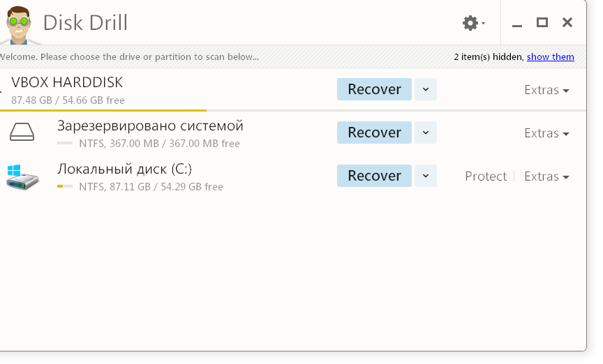This screenshot has height=364, width=603.
Task: Open the settings gear menu
Action: click(473, 23)
